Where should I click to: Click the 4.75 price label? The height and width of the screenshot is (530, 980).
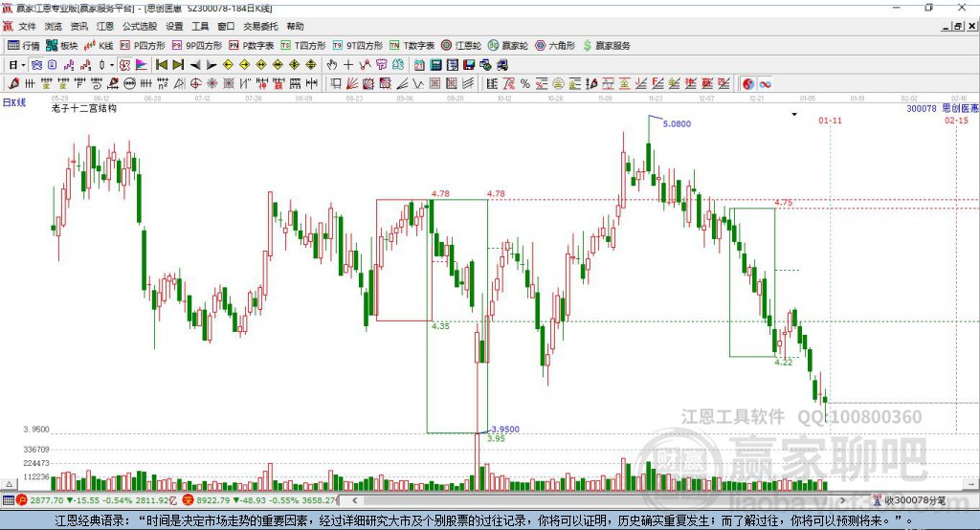(783, 203)
